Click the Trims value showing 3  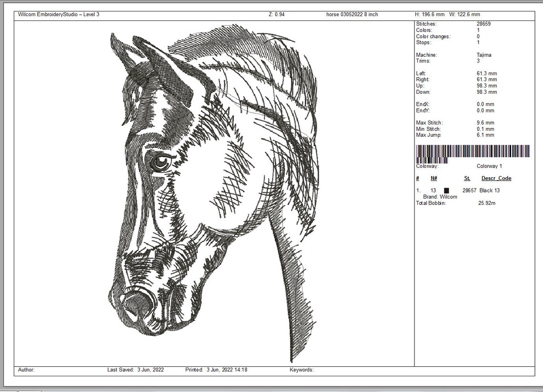[479, 60]
